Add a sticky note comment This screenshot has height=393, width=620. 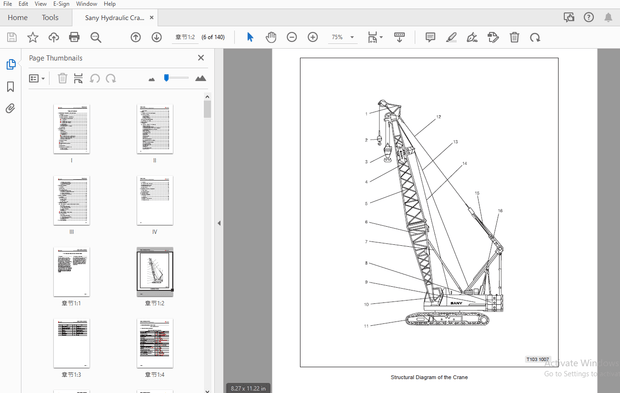coord(430,37)
